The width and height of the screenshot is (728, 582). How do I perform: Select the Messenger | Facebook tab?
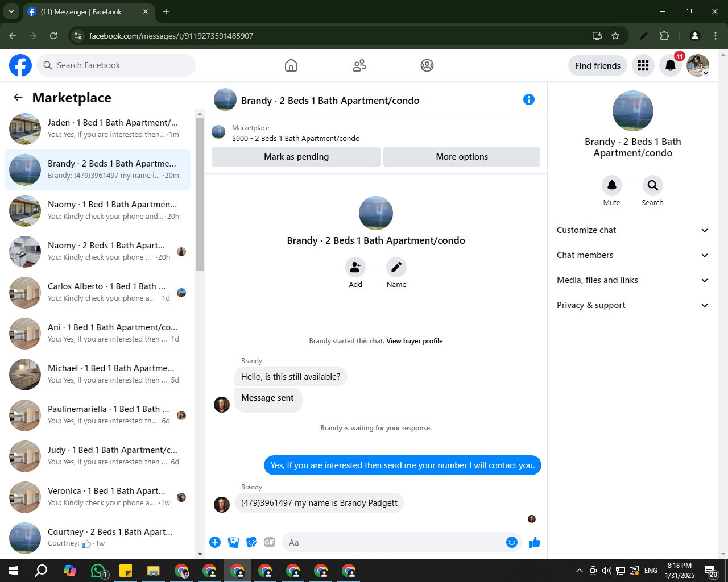89,11
